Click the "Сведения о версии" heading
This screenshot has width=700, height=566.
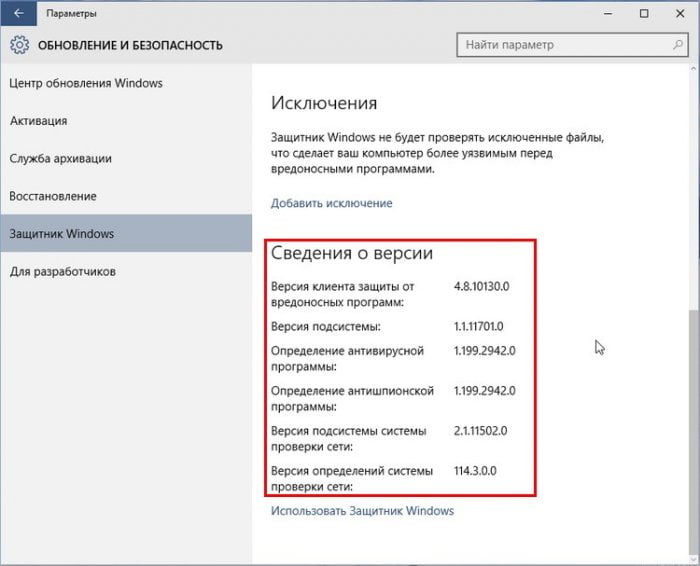click(352, 254)
